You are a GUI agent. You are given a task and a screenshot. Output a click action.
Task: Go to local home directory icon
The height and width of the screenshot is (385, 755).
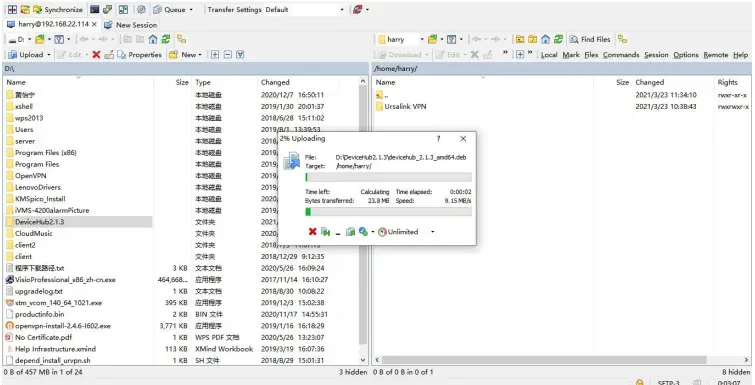[153, 39]
